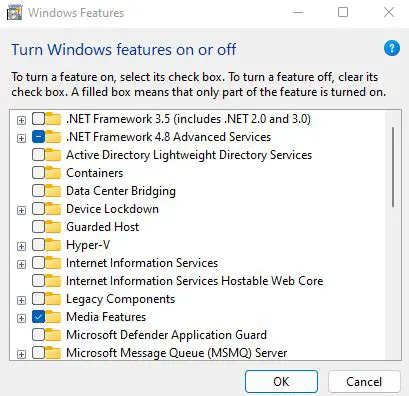409x396 pixels.
Task: Click folder icon beside Device Lockdown
Action: 53,209
